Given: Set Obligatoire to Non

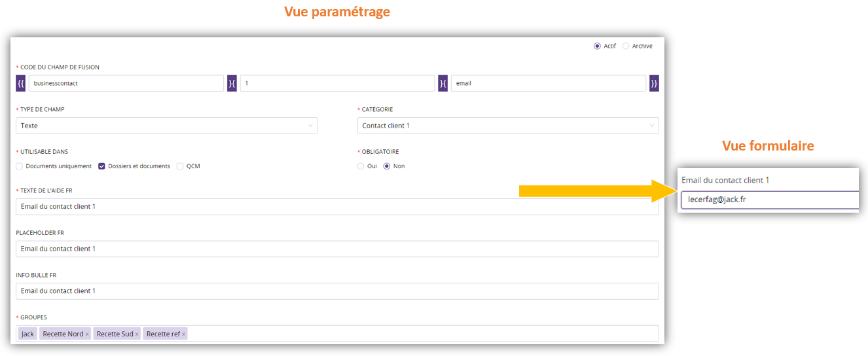Looking at the screenshot, I should pyautogui.click(x=387, y=166).
